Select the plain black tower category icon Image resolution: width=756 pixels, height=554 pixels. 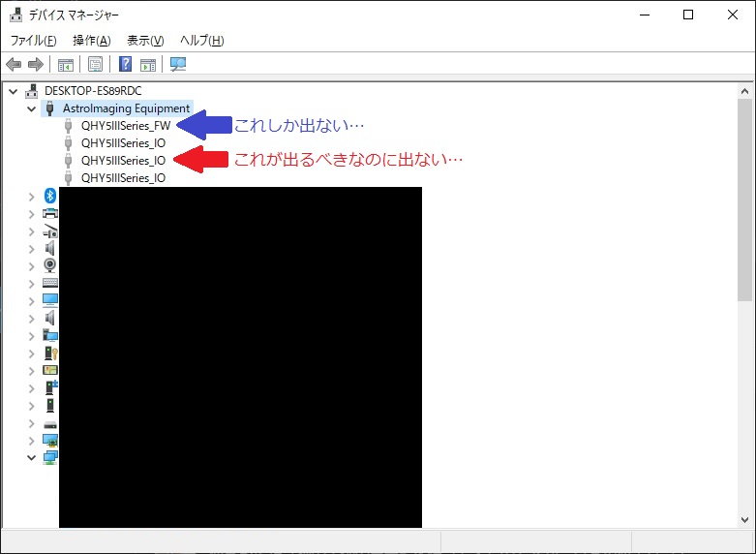50,406
